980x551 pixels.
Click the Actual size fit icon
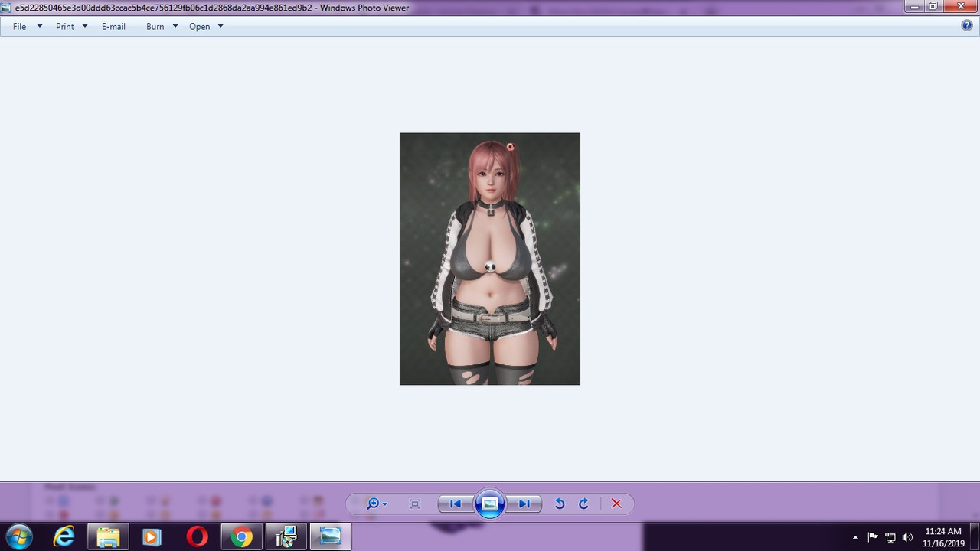click(x=415, y=504)
